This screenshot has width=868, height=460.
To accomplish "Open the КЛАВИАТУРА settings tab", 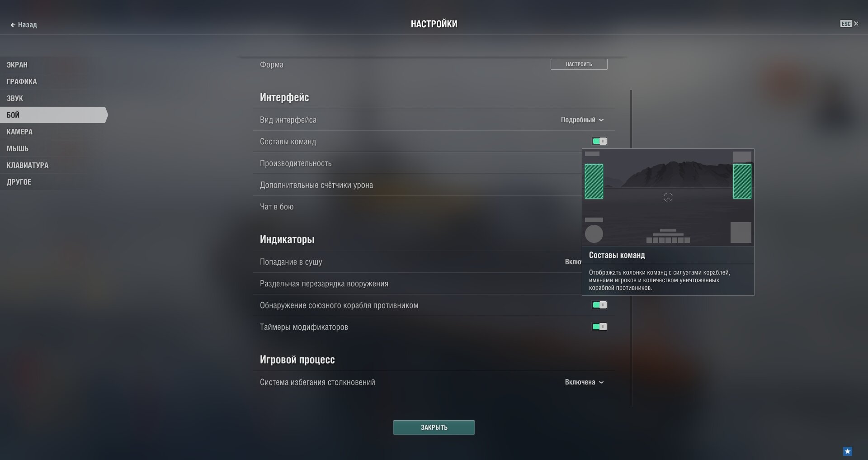I will pos(28,165).
